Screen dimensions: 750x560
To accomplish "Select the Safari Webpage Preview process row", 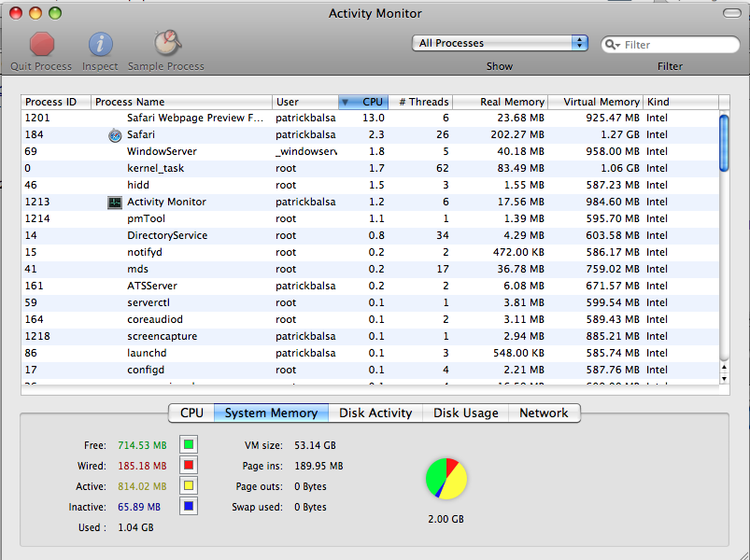I will 370,118.
